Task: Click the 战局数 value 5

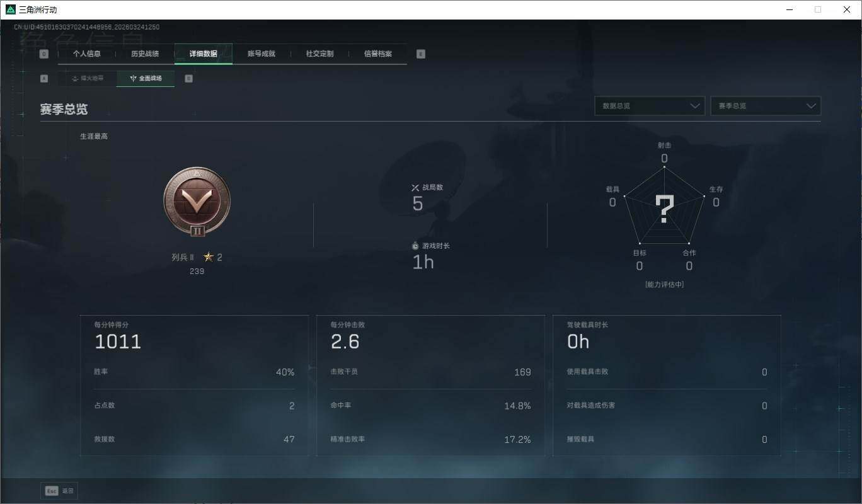Action: point(418,203)
